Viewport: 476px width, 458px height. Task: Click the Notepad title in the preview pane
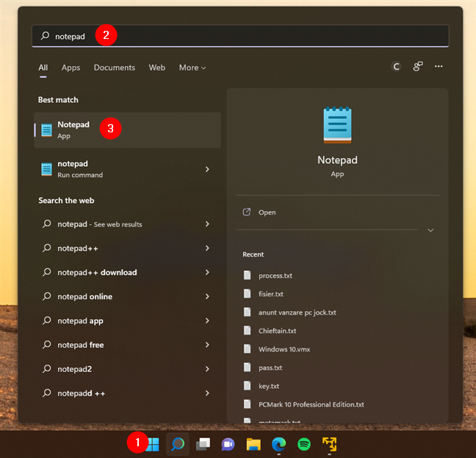click(x=337, y=160)
